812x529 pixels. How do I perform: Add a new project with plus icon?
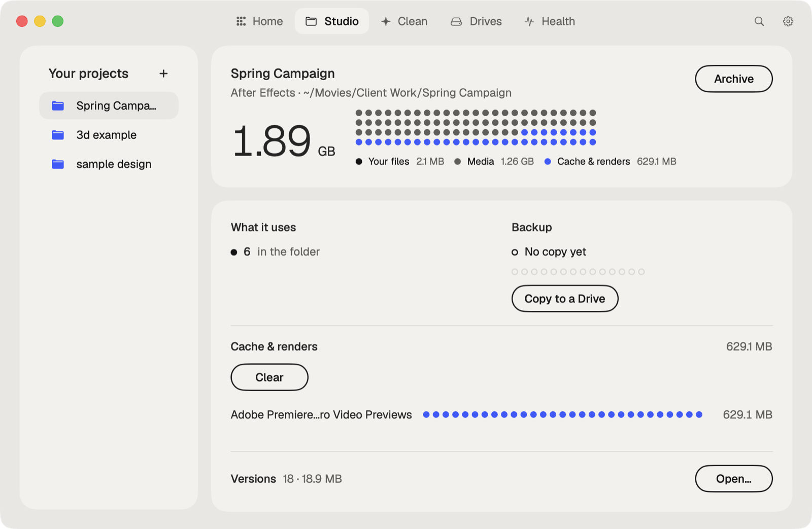coord(163,74)
